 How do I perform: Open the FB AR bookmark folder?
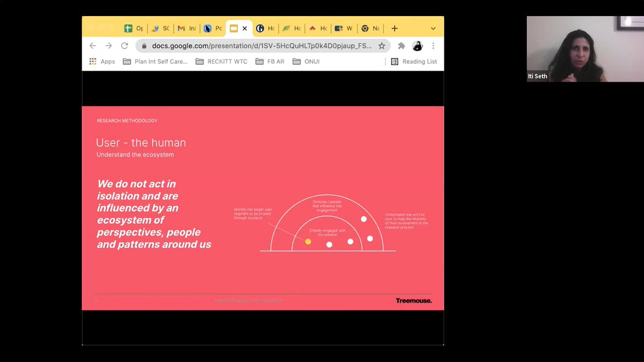coord(270,61)
